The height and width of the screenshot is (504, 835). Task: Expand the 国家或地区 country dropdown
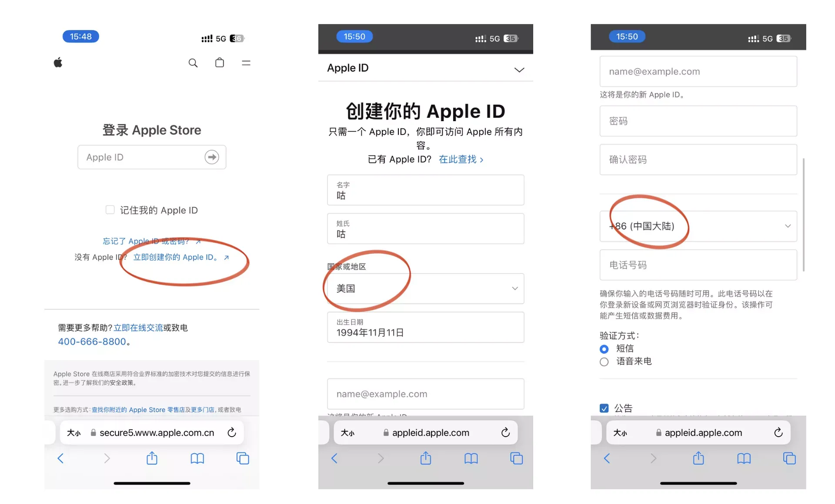pos(425,288)
